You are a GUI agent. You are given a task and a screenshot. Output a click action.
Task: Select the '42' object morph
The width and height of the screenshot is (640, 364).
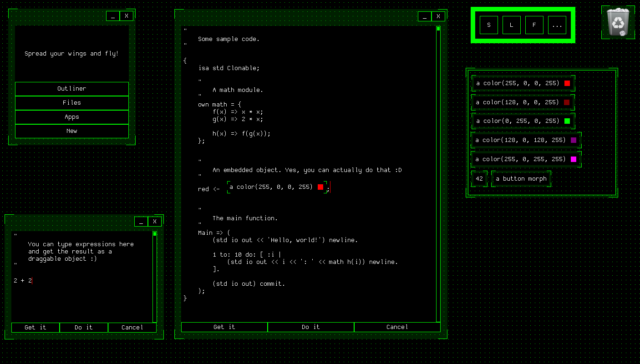point(479,179)
